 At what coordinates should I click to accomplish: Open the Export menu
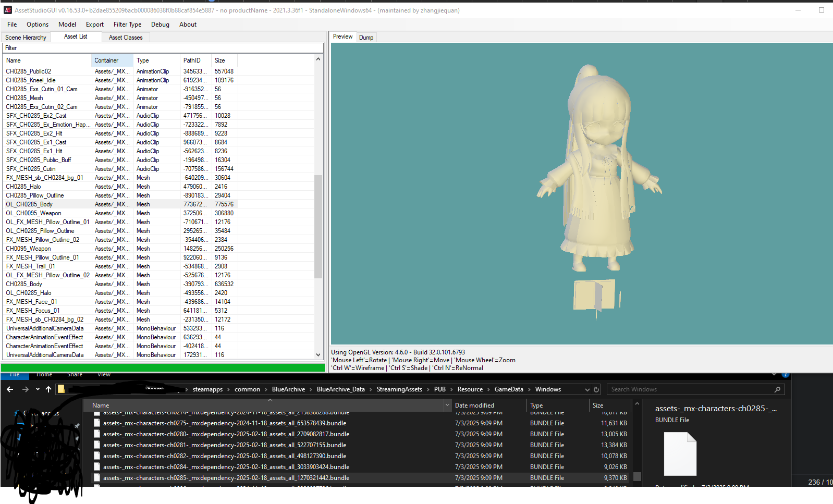coord(95,24)
